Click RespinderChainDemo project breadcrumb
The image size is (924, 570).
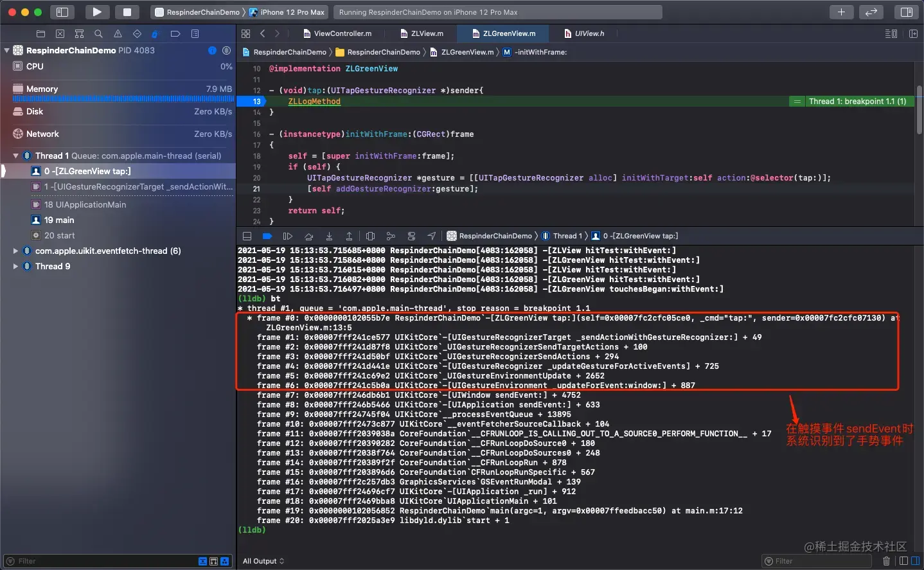tap(284, 52)
